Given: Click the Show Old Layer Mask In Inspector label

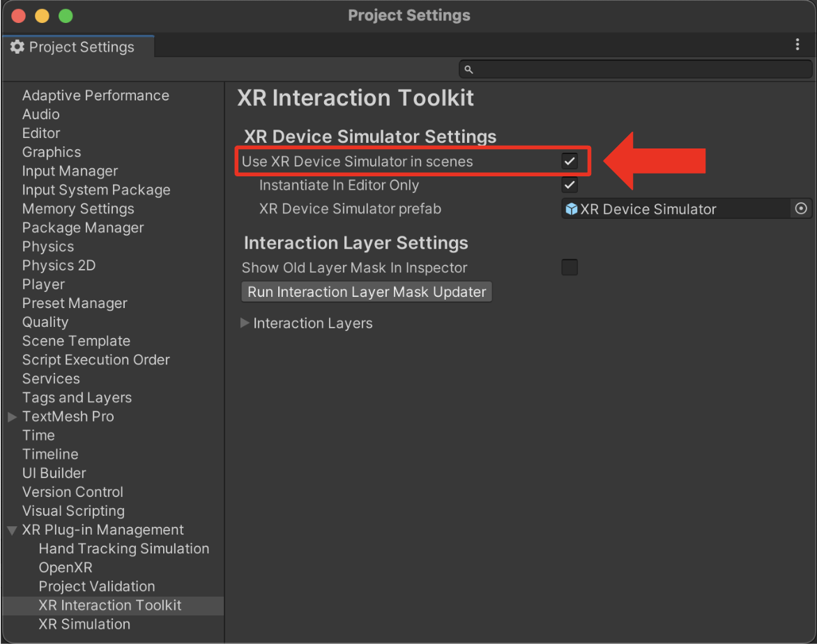Looking at the screenshot, I should coord(354,268).
